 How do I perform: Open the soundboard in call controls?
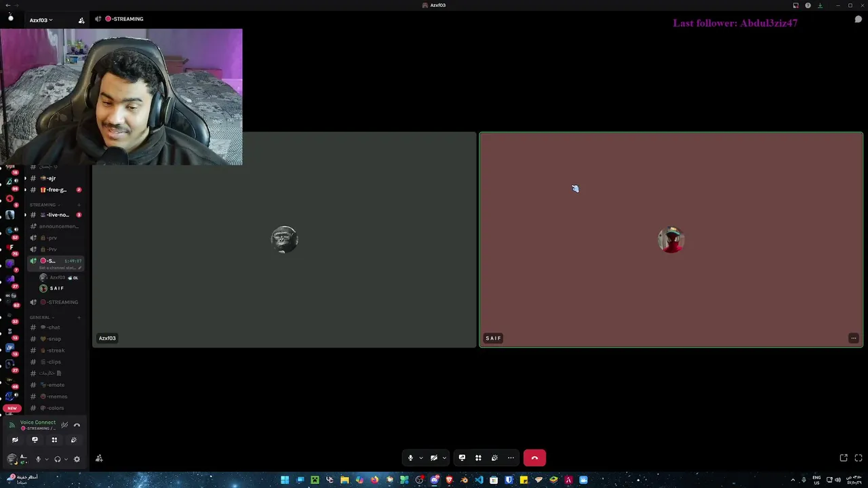pos(494,458)
